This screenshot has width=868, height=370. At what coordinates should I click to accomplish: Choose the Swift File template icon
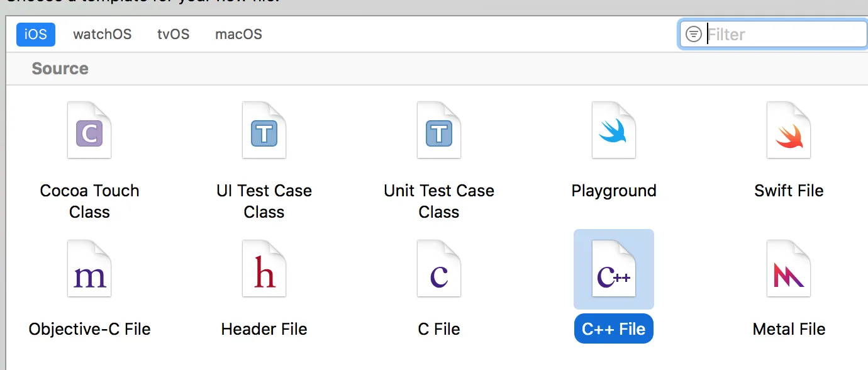tap(789, 130)
